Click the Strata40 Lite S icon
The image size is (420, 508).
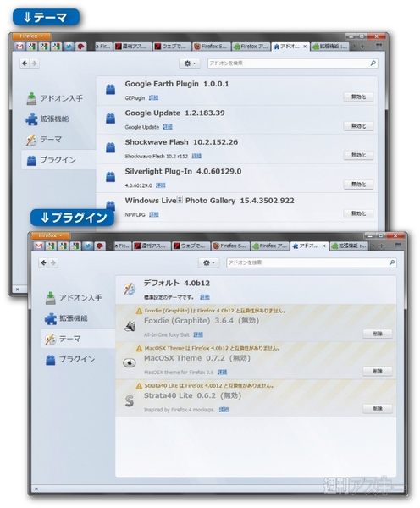pos(130,401)
